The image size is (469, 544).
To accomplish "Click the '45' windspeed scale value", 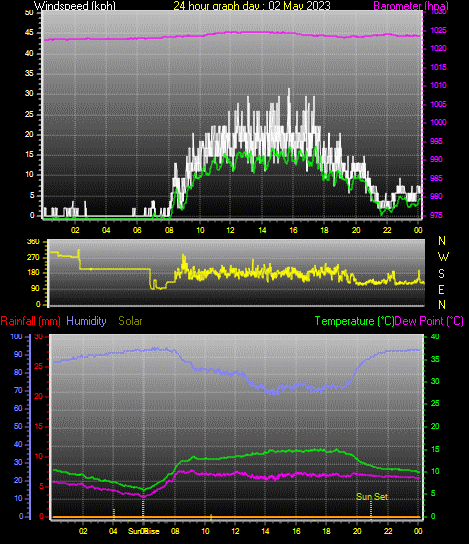I will tap(29, 33).
